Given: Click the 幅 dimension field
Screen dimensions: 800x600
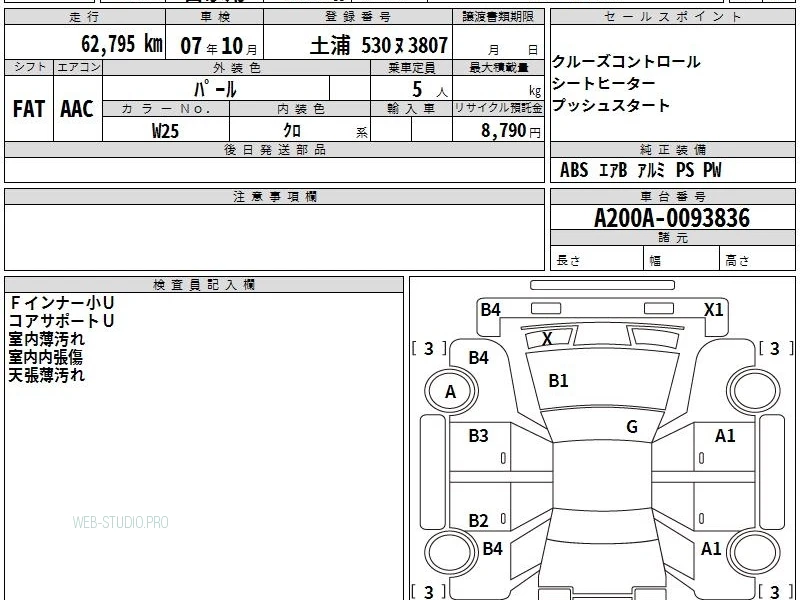Looking at the screenshot, I should click(682, 259).
